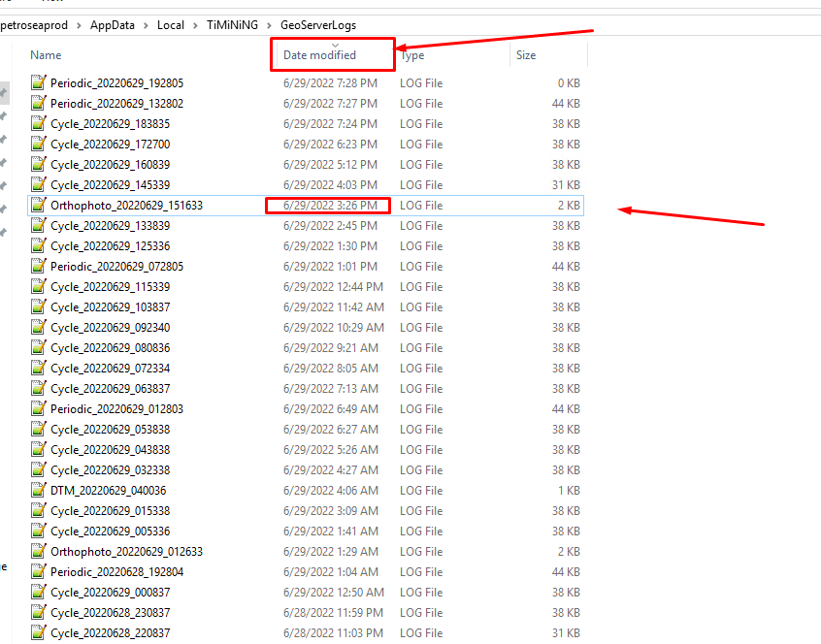This screenshot has width=821, height=644.
Task: Click the Cycle_20220629_015338 file icon
Action: pos(39,511)
